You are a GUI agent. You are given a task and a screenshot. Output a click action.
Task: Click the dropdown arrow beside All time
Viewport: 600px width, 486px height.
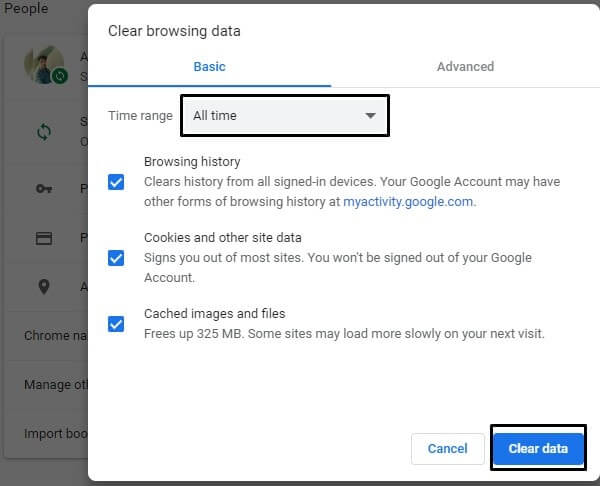(370, 116)
